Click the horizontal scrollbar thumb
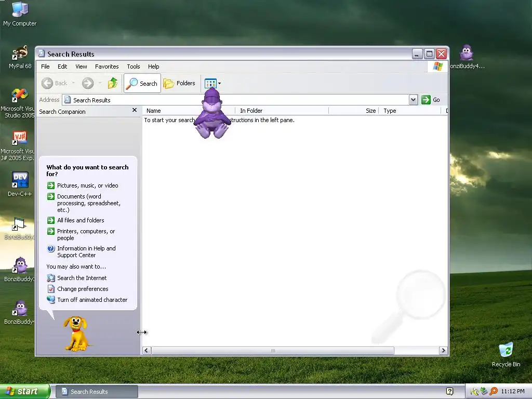This screenshot has width=532, height=399. point(273,351)
